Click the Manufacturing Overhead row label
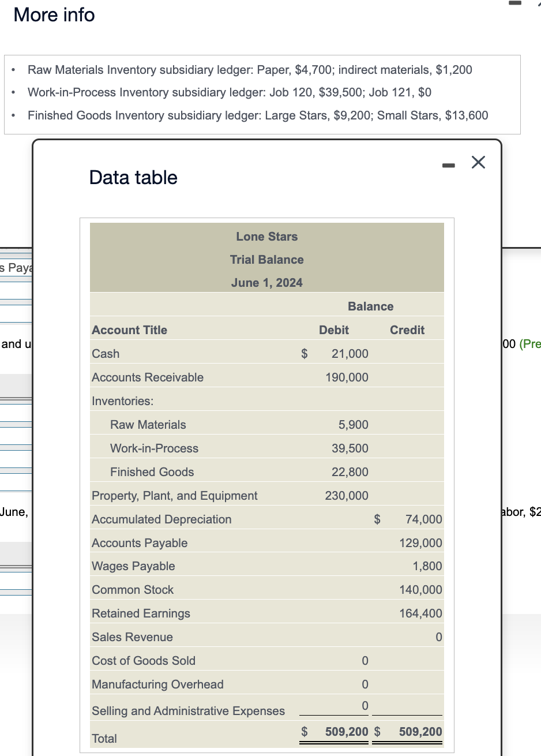Viewport: 541px width, 756px height. (x=157, y=684)
